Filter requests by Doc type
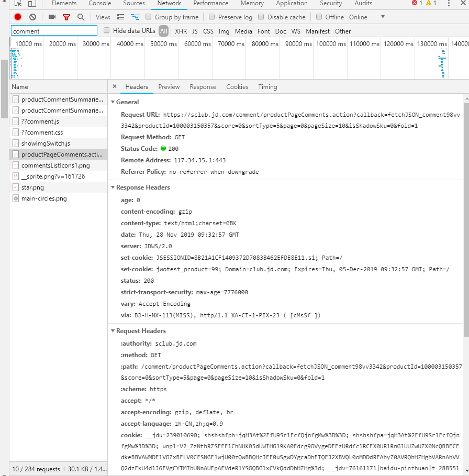This screenshot has height=476, width=469. tap(281, 31)
